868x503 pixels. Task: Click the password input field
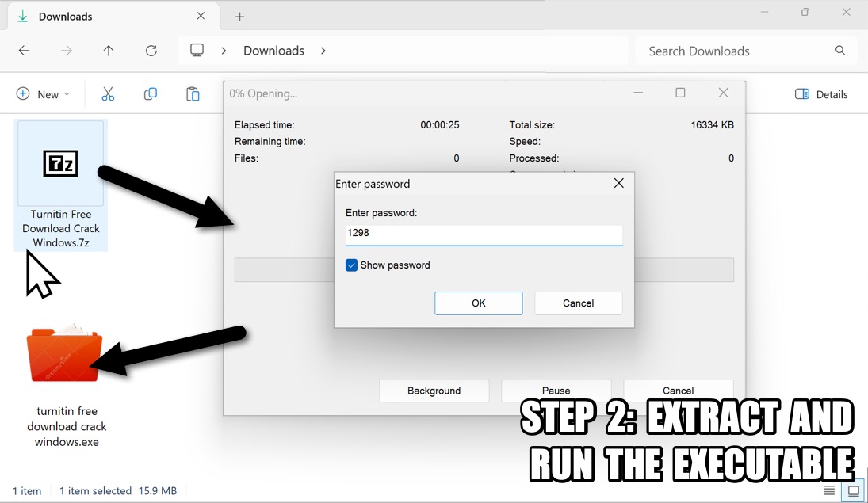(x=484, y=234)
